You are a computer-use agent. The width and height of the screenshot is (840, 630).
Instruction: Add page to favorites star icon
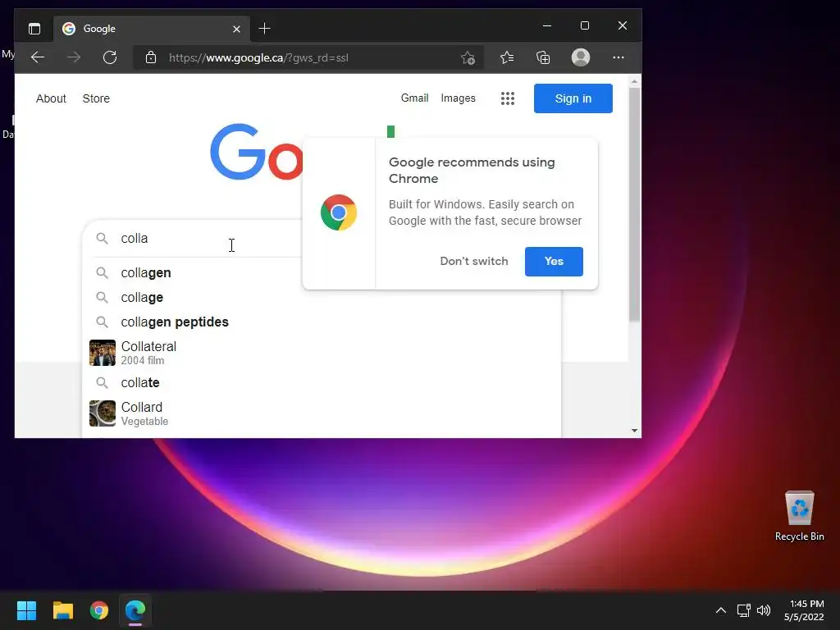click(468, 58)
